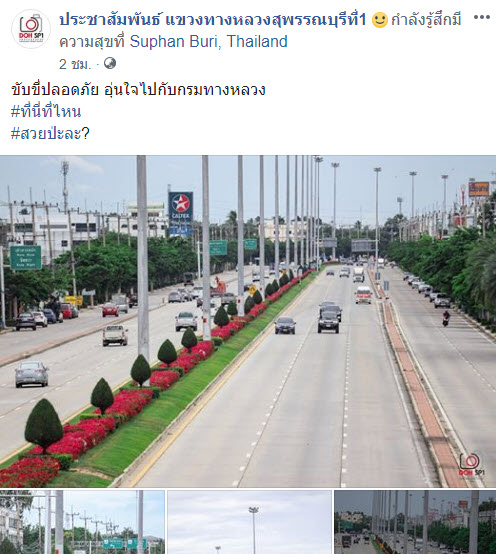Click the กำลังรู้สึกมี feeling status text
Viewport: 496px width, 554px height.
click(x=426, y=20)
